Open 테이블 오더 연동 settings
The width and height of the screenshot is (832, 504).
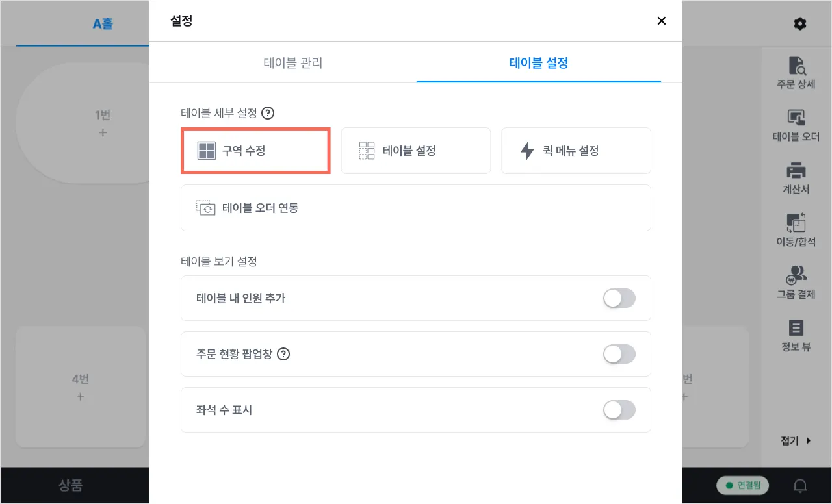416,208
